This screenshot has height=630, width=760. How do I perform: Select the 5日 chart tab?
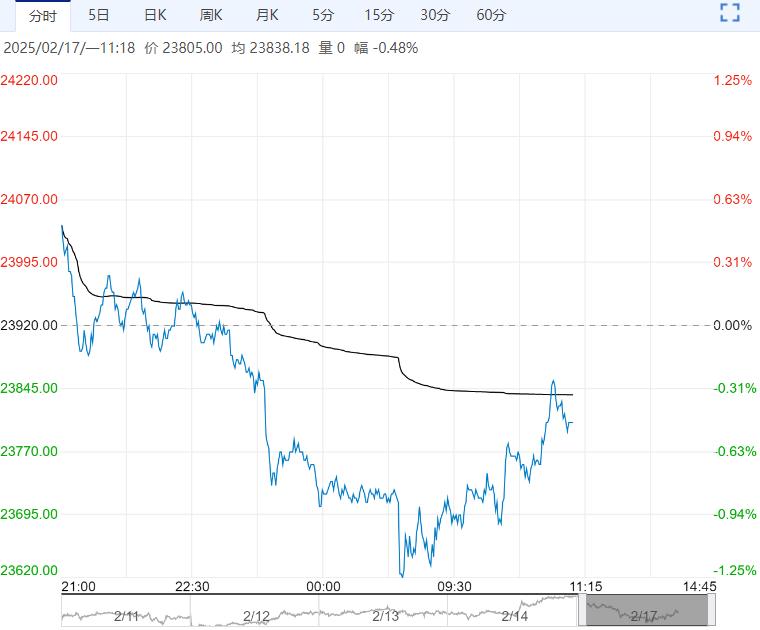(99, 15)
